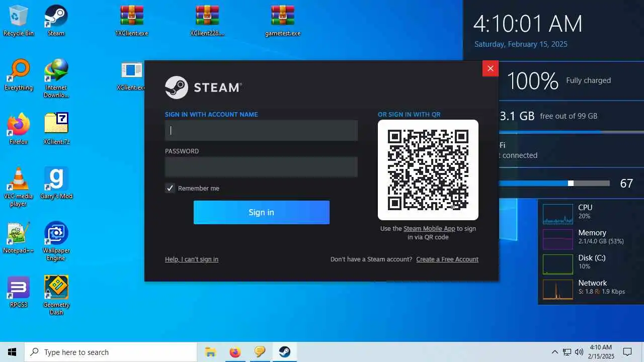
Task: Open the taskbar clock and date
Action: 601,352
